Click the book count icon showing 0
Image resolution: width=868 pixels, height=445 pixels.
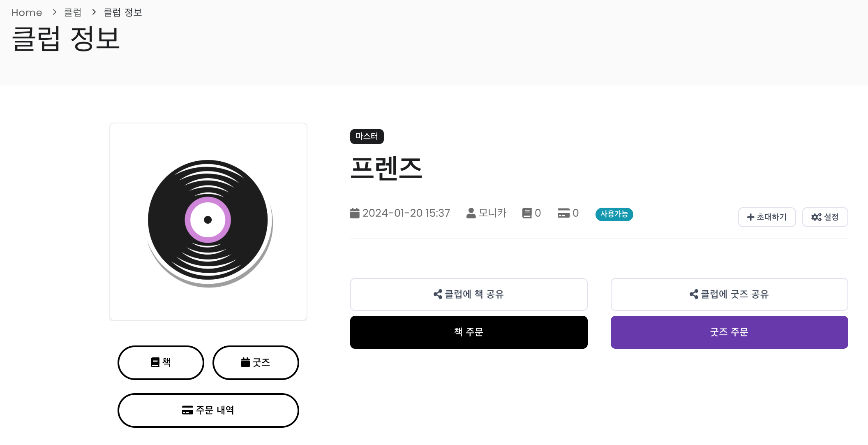tap(527, 213)
